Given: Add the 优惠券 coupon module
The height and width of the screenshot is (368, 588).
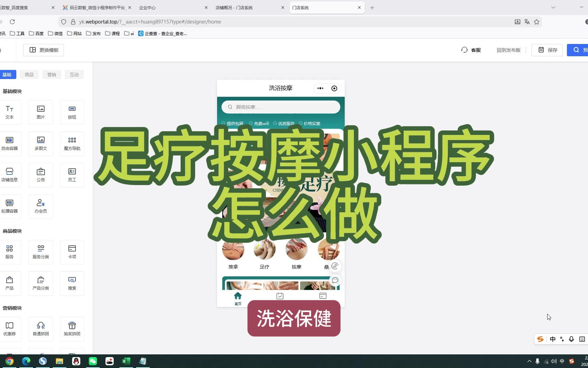Looking at the screenshot, I should 10,329.
